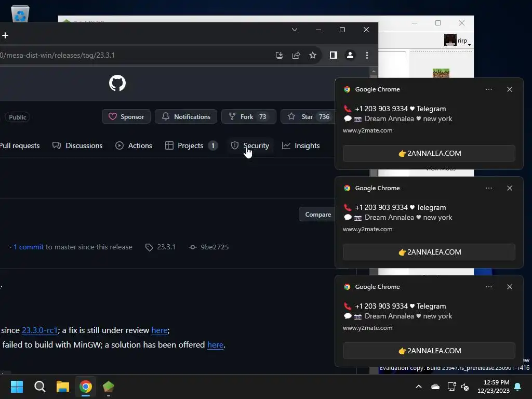Bookmark this page with the star icon
532x399 pixels.
point(313,55)
